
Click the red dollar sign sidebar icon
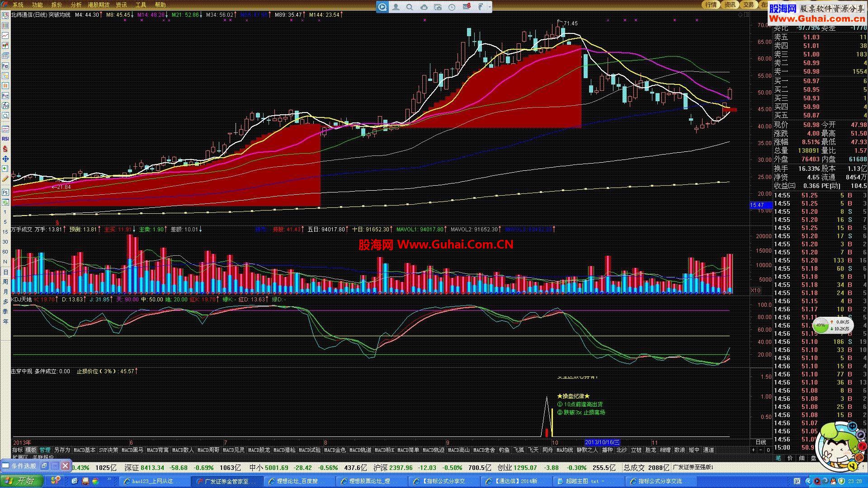[5, 149]
